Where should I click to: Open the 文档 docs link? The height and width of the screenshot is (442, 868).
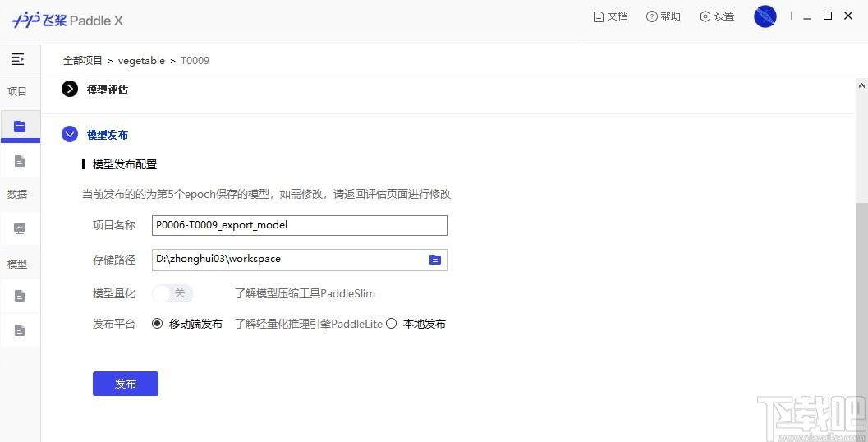click(611, 16)
